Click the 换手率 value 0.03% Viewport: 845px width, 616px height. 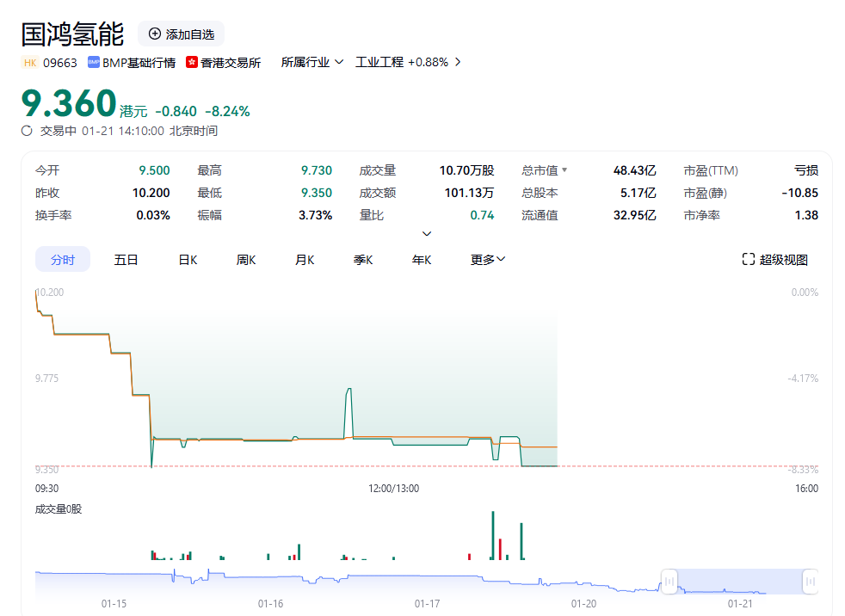tap(153, 216)
